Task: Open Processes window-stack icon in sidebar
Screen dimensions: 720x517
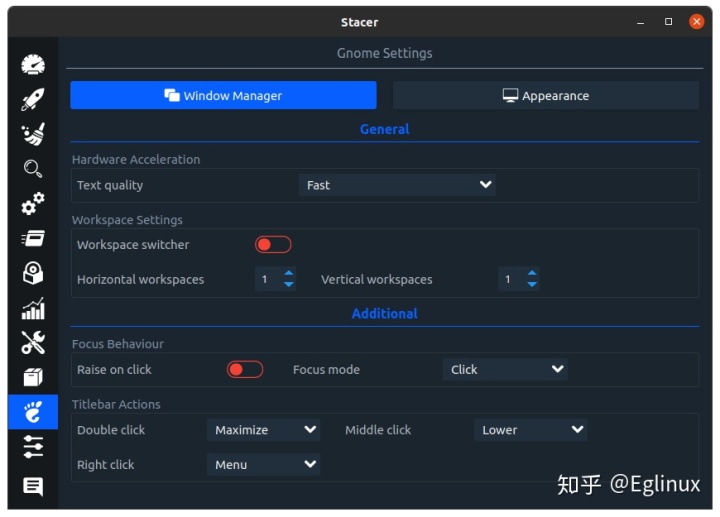Action: coord(33,238)
